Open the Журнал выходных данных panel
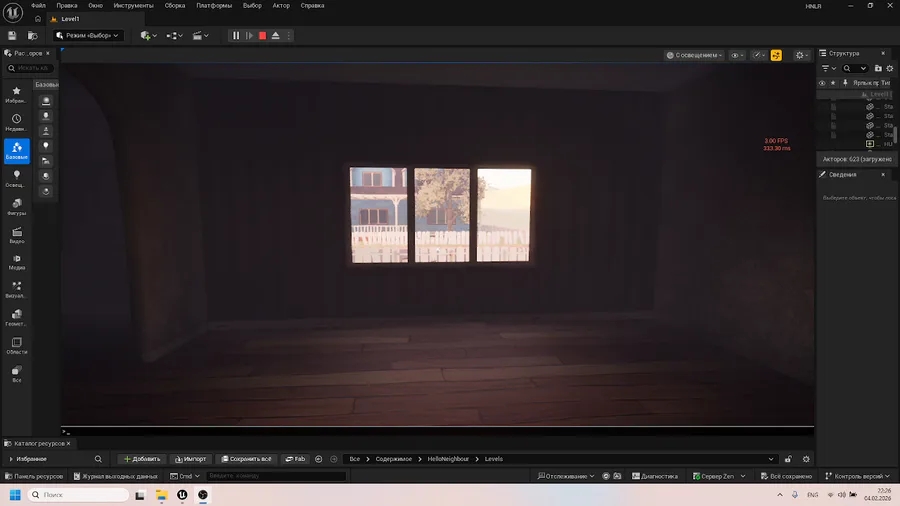The width and height of the screenshot is (900, 506). [x=115, y=476]
